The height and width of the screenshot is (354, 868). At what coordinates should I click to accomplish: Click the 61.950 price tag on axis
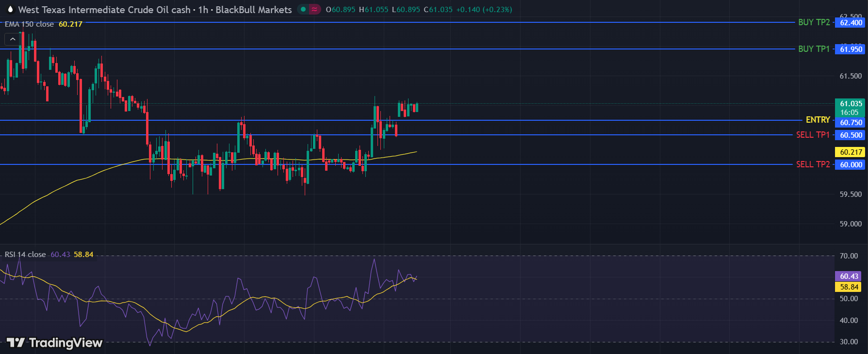(851, 49)
